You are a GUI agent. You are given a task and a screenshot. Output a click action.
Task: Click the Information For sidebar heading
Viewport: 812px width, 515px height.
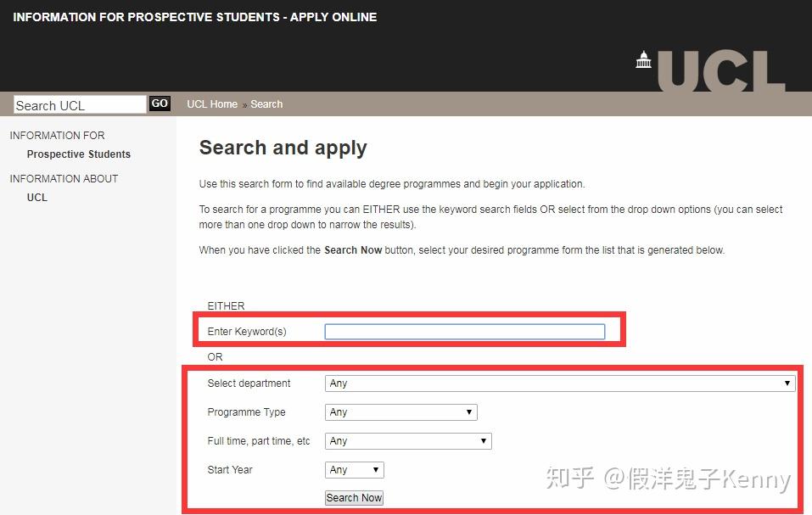pos(57,135)
